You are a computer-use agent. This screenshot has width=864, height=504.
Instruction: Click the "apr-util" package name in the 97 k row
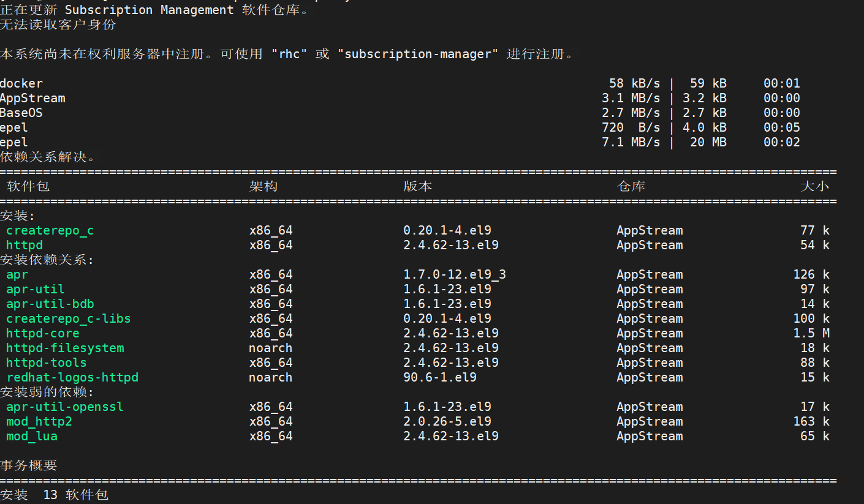pyautogui.click(x=36, y=290)
